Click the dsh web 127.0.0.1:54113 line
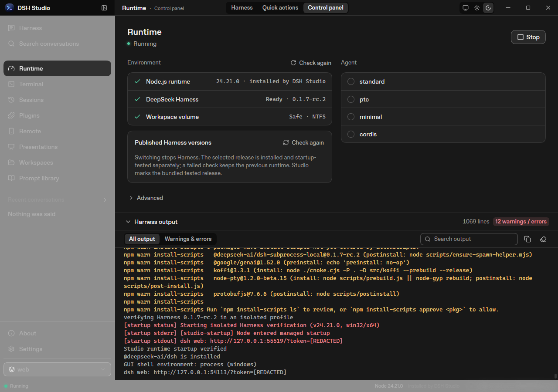This screenshot has width=558, height=392. tap(205, 372)
